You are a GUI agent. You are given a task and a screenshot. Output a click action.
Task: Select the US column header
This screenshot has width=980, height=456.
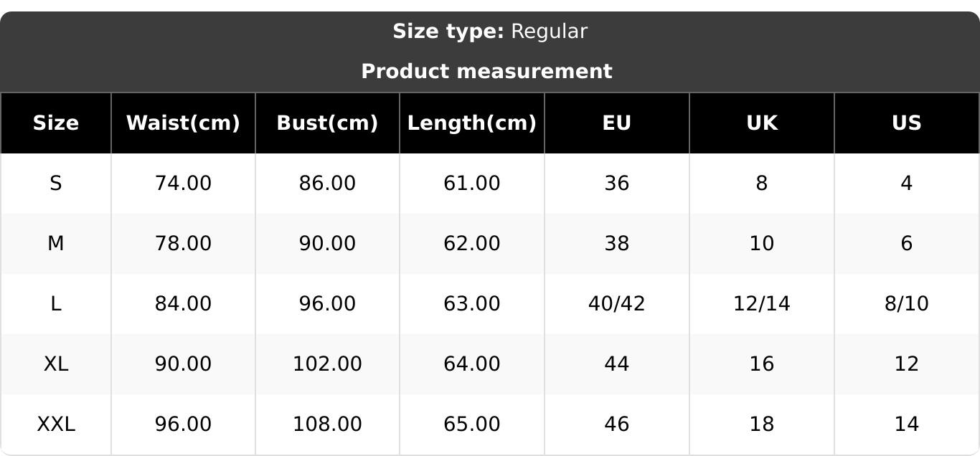(x=907, y=123)
